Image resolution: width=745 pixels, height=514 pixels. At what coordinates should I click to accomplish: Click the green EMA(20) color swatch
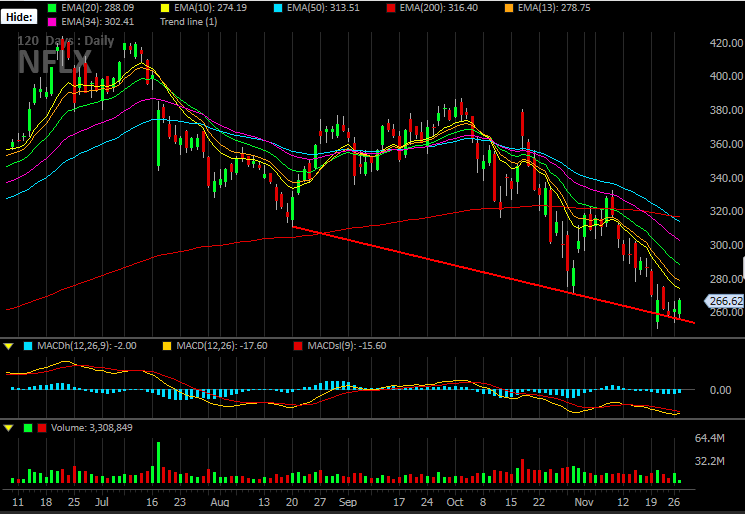coord(52,8)
